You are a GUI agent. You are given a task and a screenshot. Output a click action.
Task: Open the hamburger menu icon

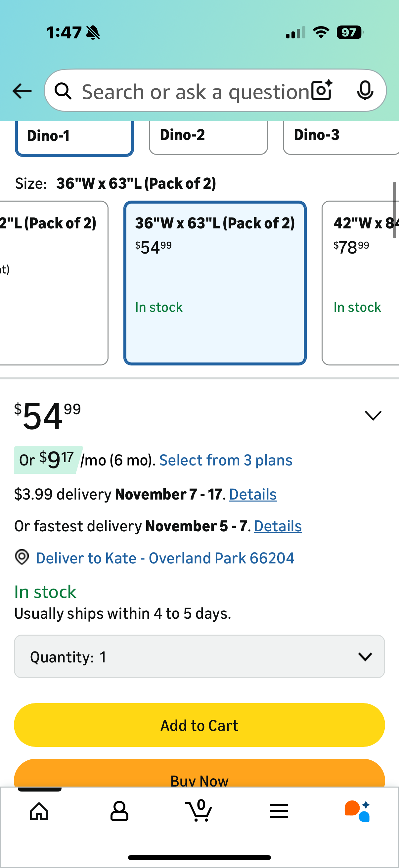coord(279,811)
